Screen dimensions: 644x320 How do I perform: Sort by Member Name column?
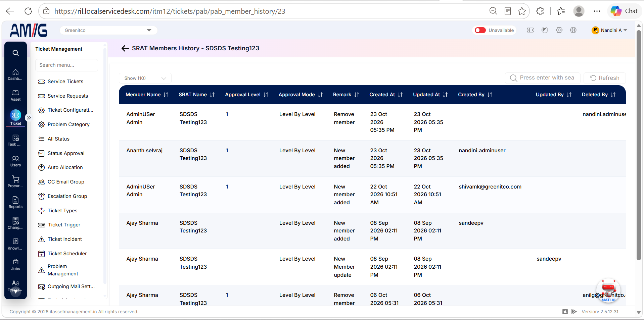pyautogui.click(x=147, y=95)
